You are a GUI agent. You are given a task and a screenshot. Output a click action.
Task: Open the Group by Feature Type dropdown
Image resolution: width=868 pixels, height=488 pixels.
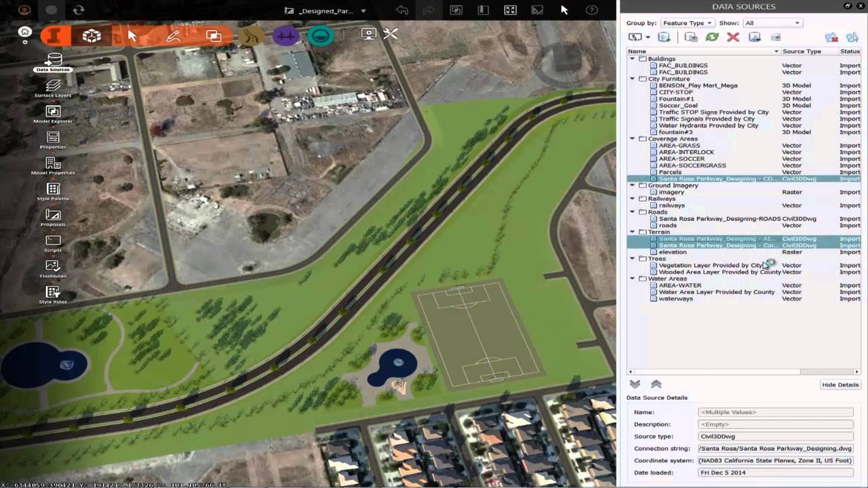(688, 23)
